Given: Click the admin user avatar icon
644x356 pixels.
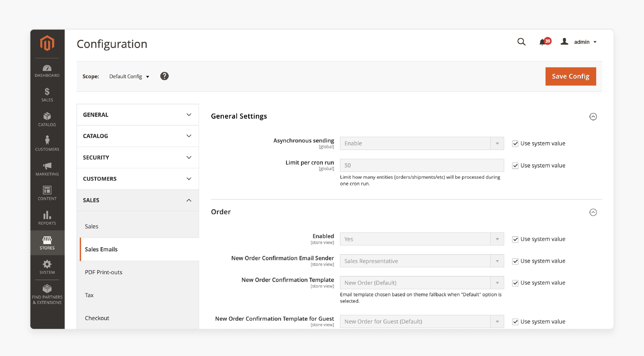Looking at the screenshot, I should [x=565, y=42].
